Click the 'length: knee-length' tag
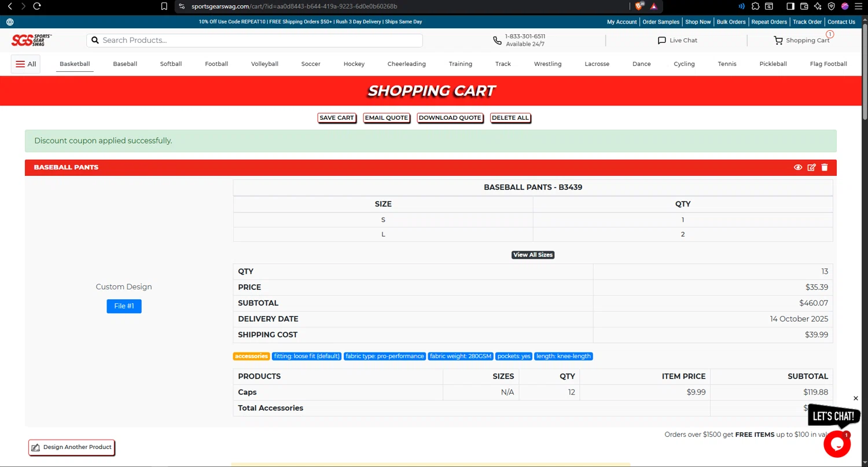This screenshot has width=868, height=467. click(564, 356)
